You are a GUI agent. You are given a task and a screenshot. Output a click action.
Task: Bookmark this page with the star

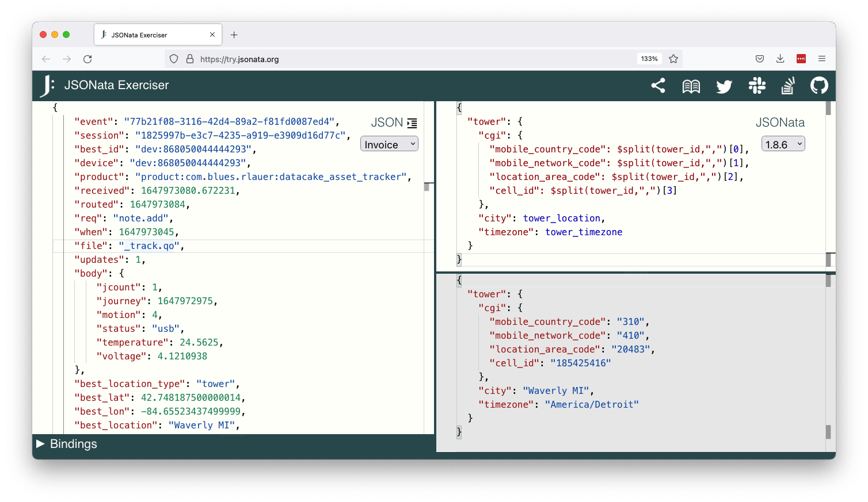[673, 59]
